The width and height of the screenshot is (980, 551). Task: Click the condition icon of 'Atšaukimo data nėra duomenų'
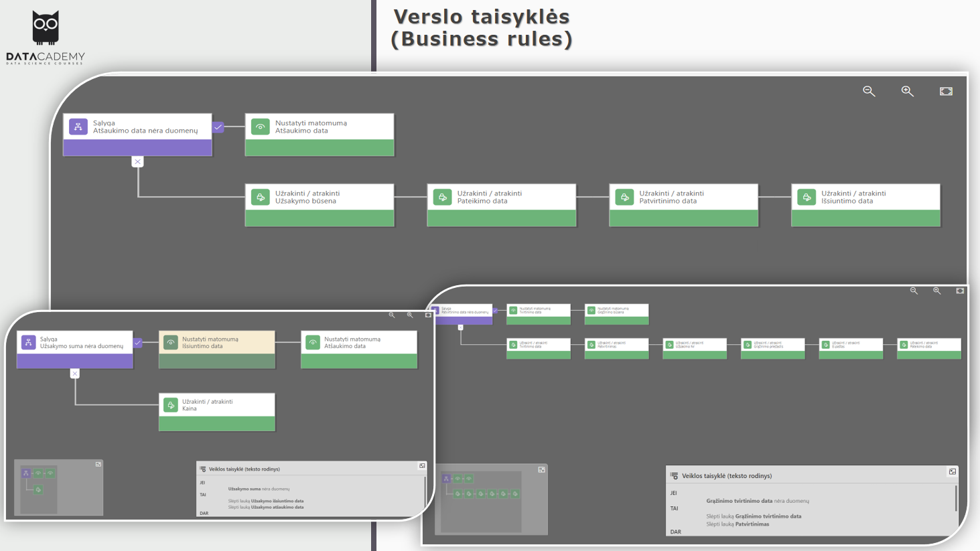click(78, 127)
